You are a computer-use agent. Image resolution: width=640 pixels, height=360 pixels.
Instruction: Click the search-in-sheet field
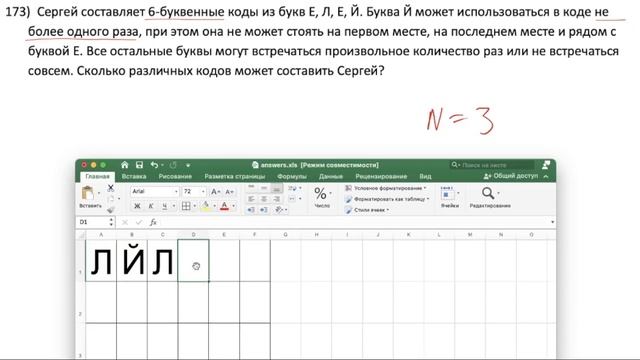click(492, 165)
